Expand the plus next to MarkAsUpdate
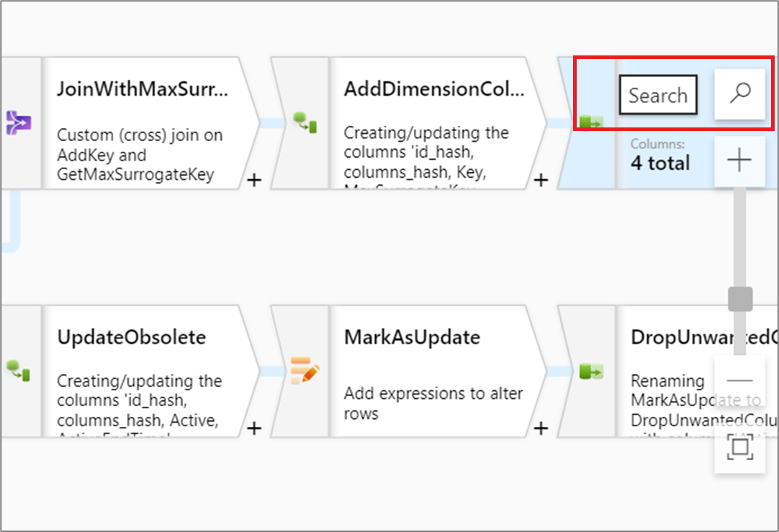This screenshot has height=532, width=779. tap(541, 428)
